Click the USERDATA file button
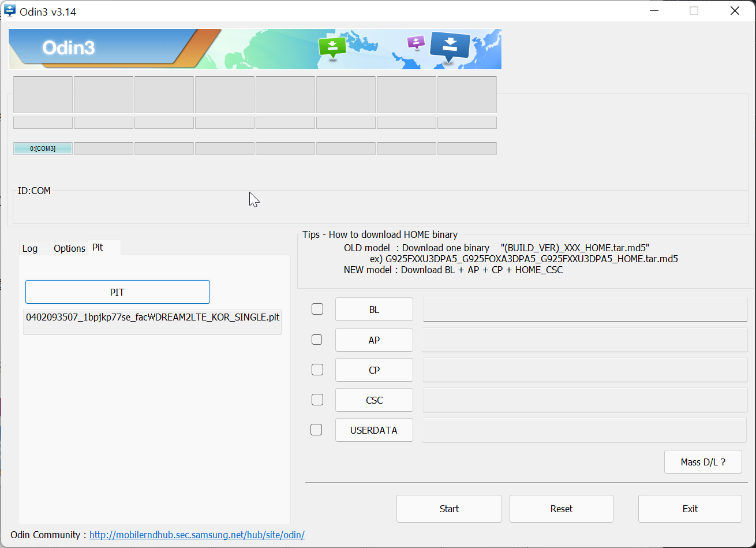756x548 pixels. (x=374, y=430)
